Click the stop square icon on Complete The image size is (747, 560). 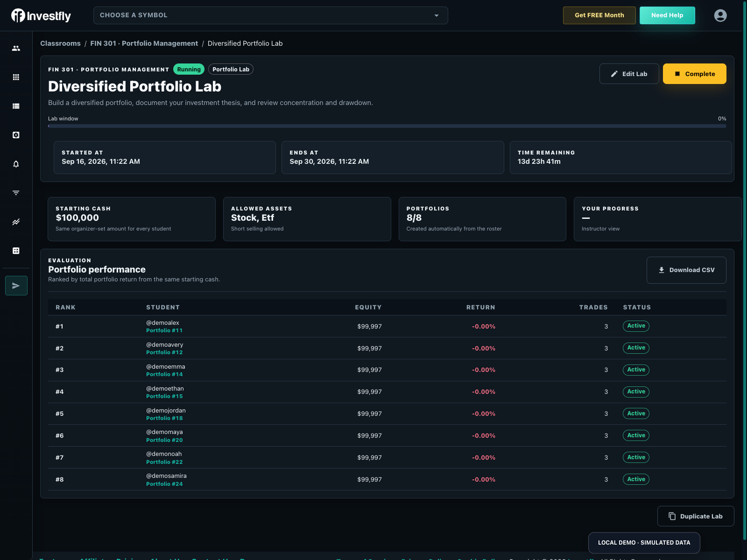click(x=677, y=74)
